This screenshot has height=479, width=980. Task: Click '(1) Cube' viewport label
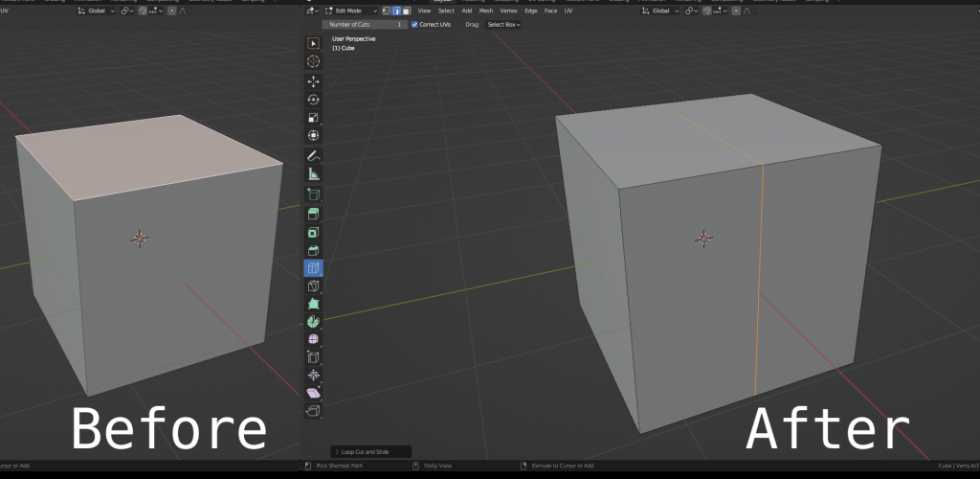pos(344,48)
